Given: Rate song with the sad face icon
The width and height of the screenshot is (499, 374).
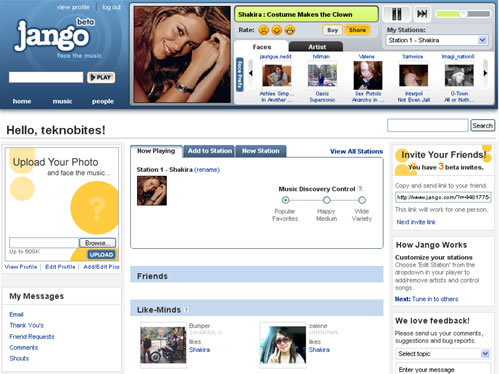Looking at the screenshot, I should tap(263, 30).
